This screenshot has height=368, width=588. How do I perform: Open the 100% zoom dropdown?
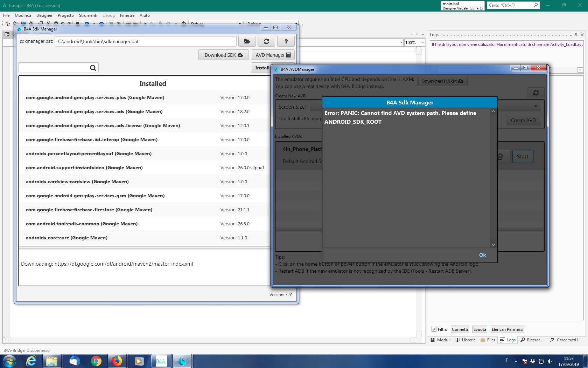tap(423, 42)
